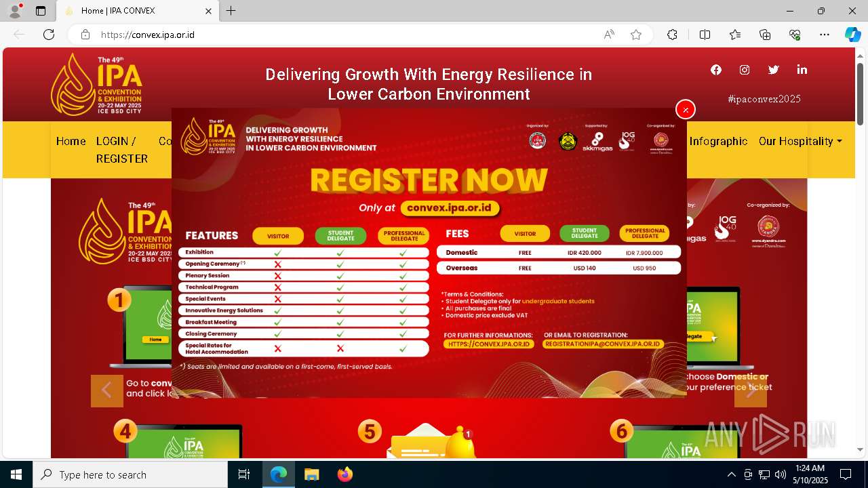Toggle split screen view

705,35
